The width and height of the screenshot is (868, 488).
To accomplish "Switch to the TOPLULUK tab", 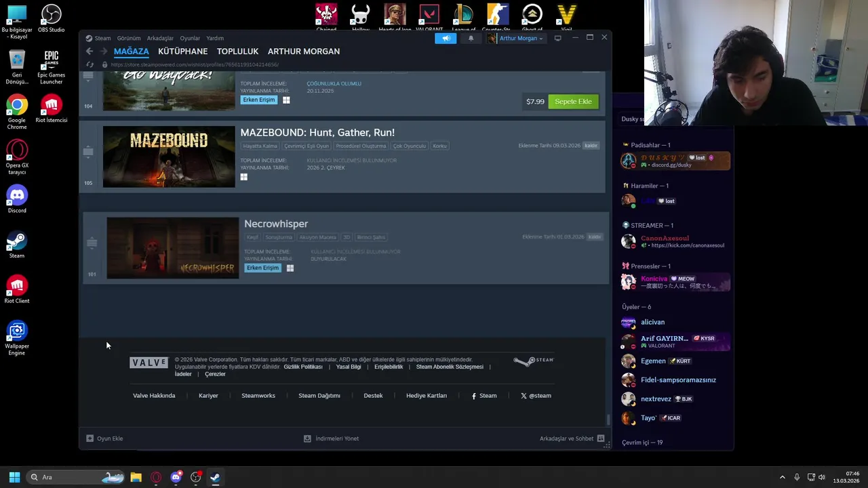I will pos(238,52).
